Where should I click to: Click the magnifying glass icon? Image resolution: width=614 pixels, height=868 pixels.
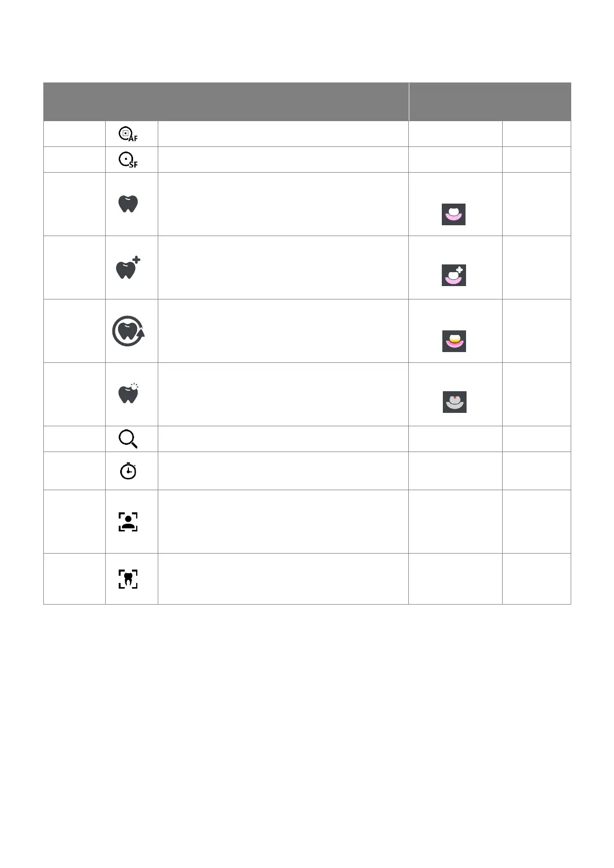(128, 439)
